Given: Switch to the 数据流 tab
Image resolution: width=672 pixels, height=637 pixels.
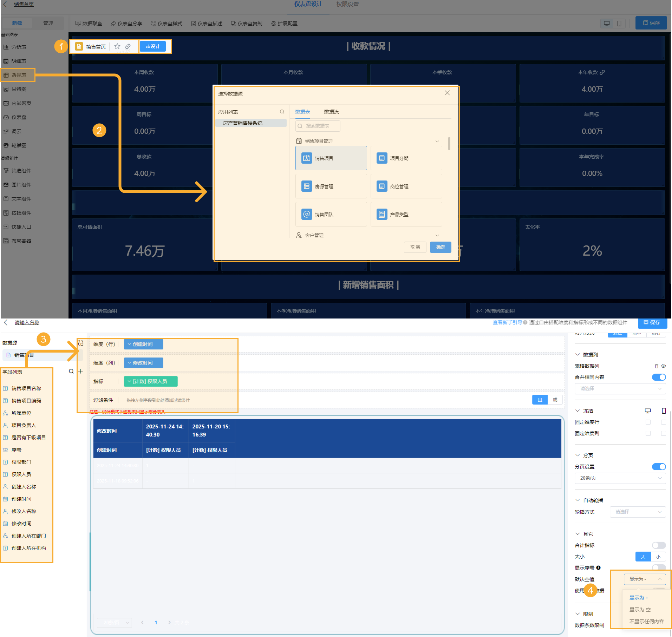Looking at the screenshot, I should pos(331,112).
